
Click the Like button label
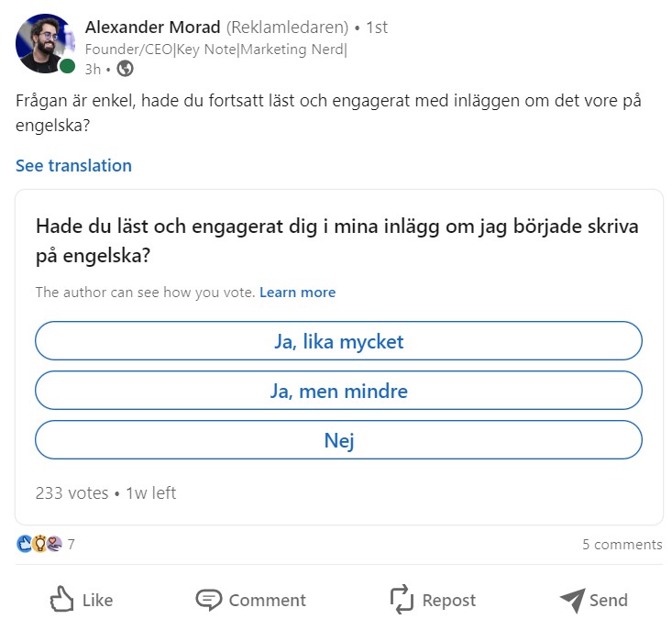(97, 601)
